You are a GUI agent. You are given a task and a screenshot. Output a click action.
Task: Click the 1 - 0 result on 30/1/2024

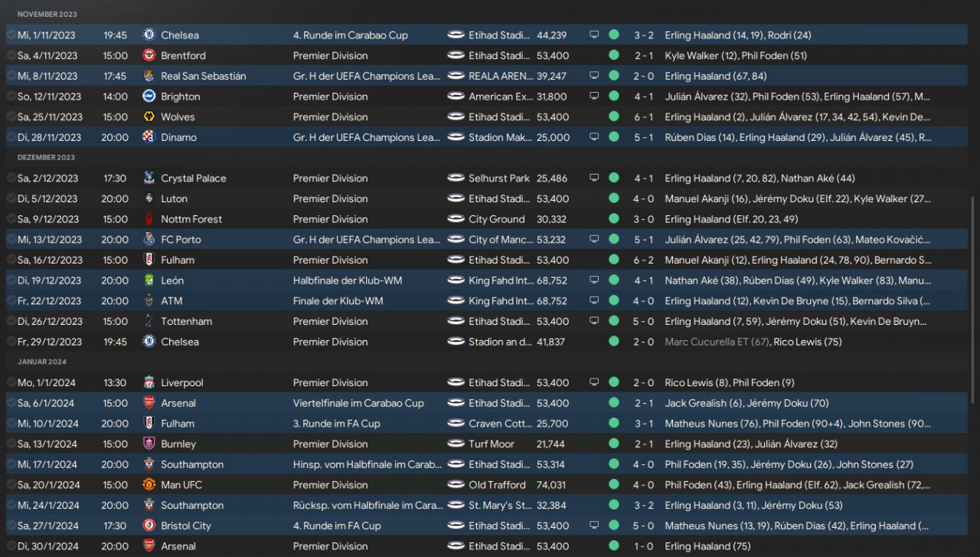click(643, 546)
